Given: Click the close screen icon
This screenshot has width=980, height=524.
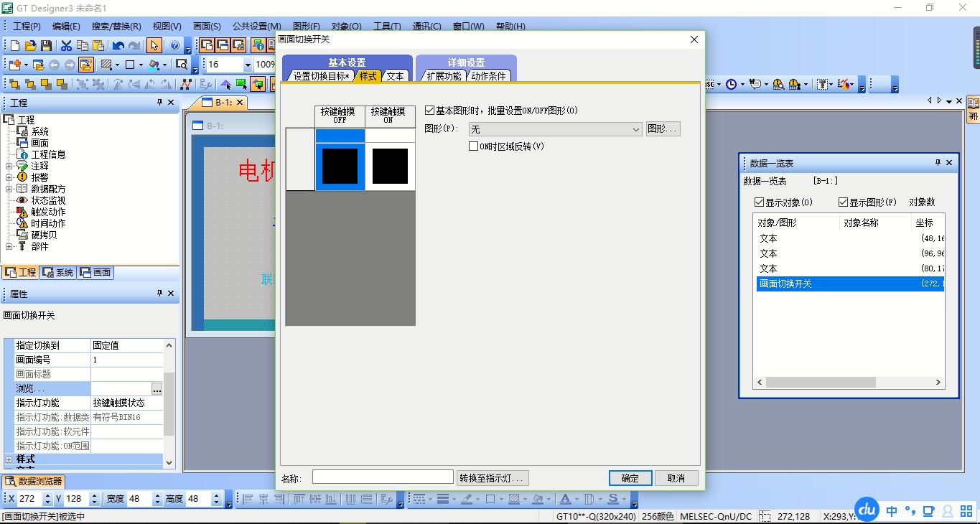Looking at the screenshot, I should point(86,65).
